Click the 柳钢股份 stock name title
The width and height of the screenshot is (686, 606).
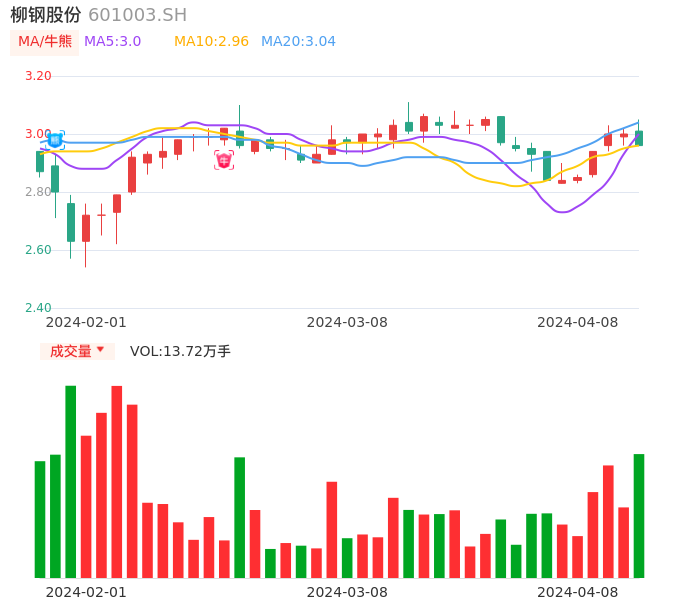[45, 15]
